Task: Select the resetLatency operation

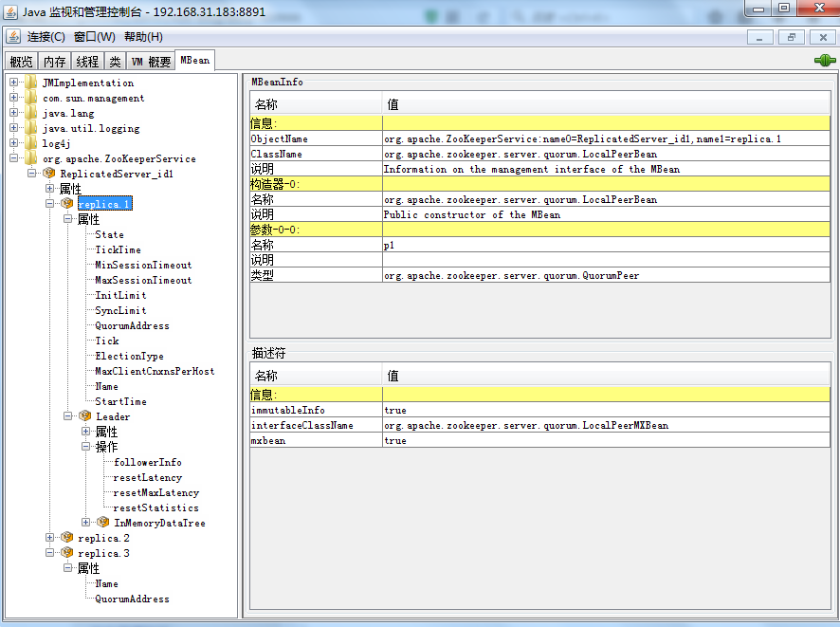Action: pyautogui.click(x=147, y=477)
